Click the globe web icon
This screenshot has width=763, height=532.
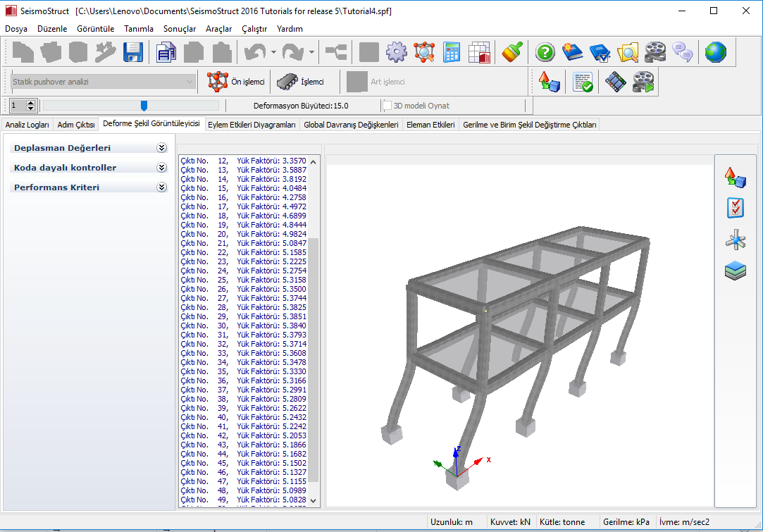pos(715,52)
